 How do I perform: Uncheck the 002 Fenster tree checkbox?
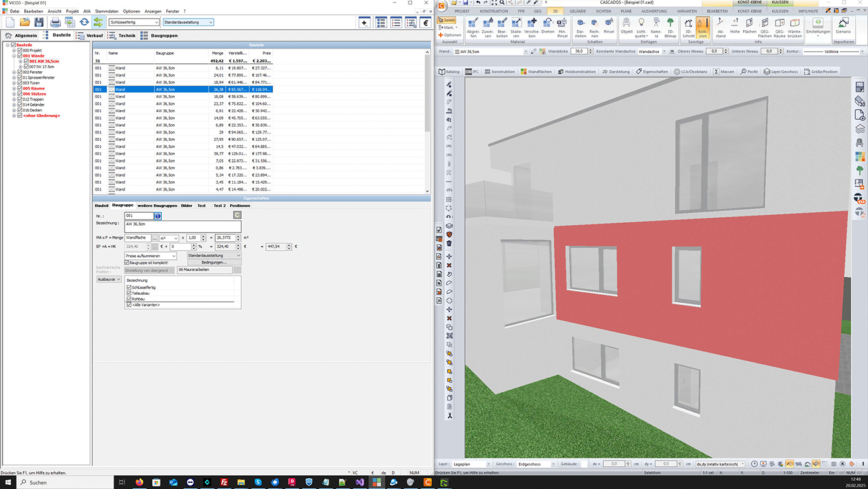click(20, 72)
